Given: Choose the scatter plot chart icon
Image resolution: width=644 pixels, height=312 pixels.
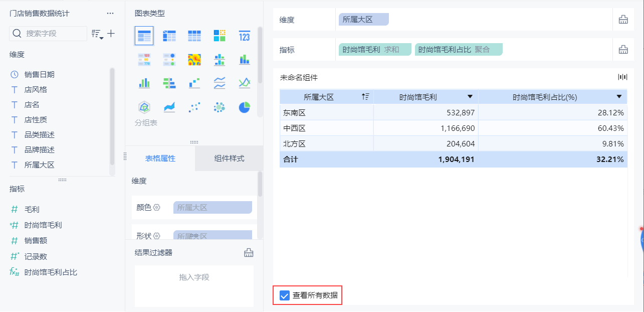Looking at the screenshot, I should pyautogui.click(x=194, y=107).
